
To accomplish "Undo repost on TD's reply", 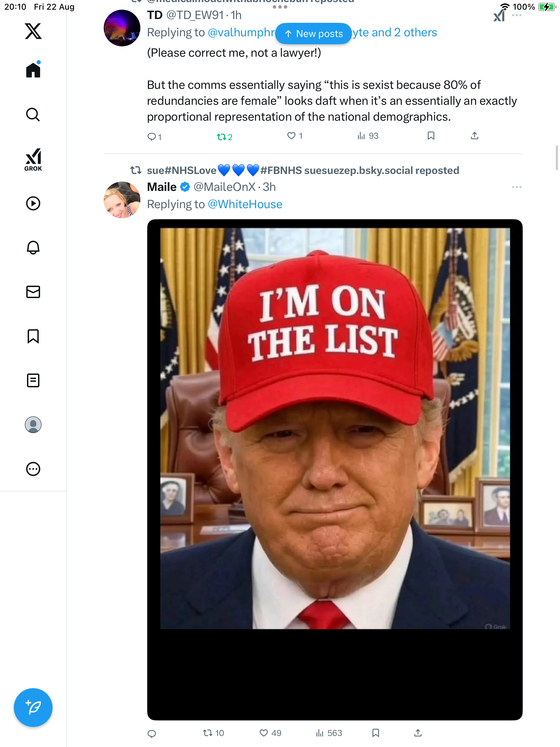I will [x=222, y=137].
